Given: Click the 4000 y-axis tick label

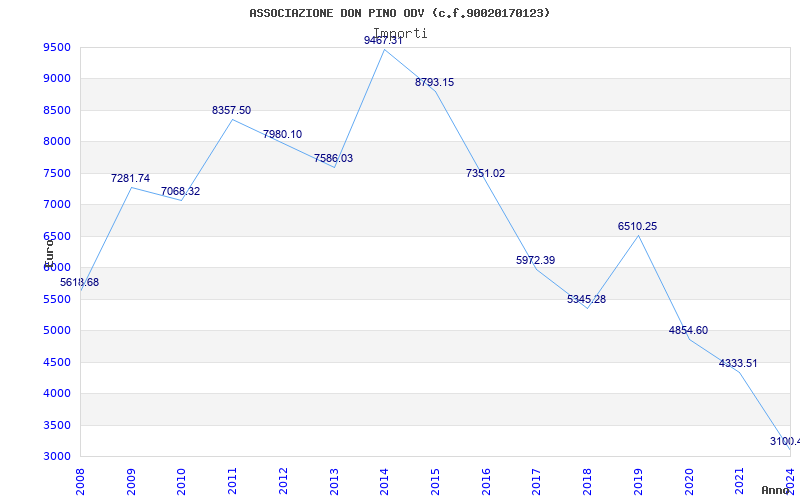Looking at the screenshot, I should coord(57,394).
